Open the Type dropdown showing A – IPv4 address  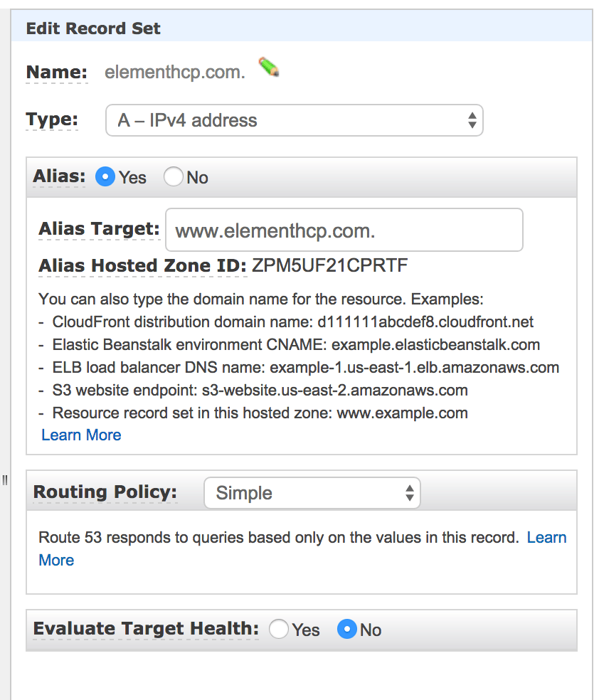(294, 120)
